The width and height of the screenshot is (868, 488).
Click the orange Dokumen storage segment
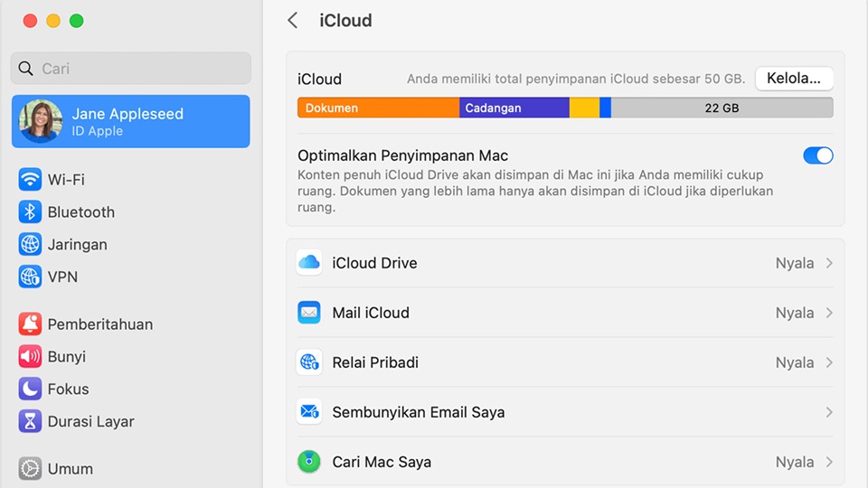378,108
